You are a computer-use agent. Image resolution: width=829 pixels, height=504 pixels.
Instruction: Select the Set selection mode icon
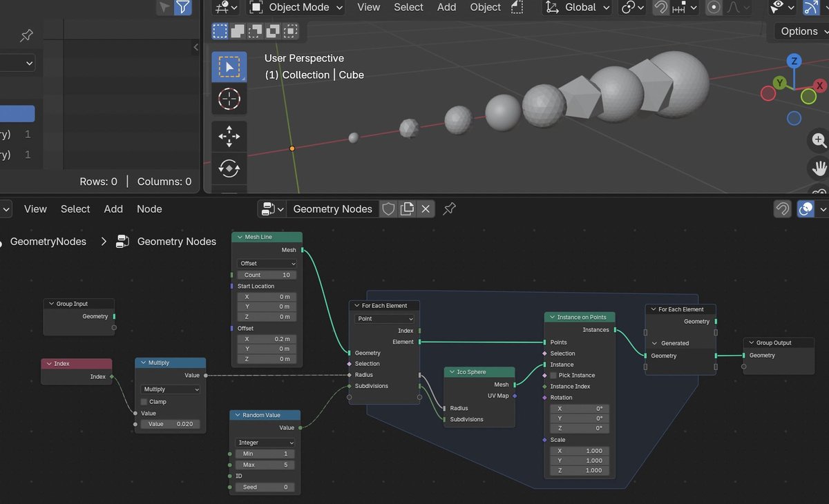point(220,31)
